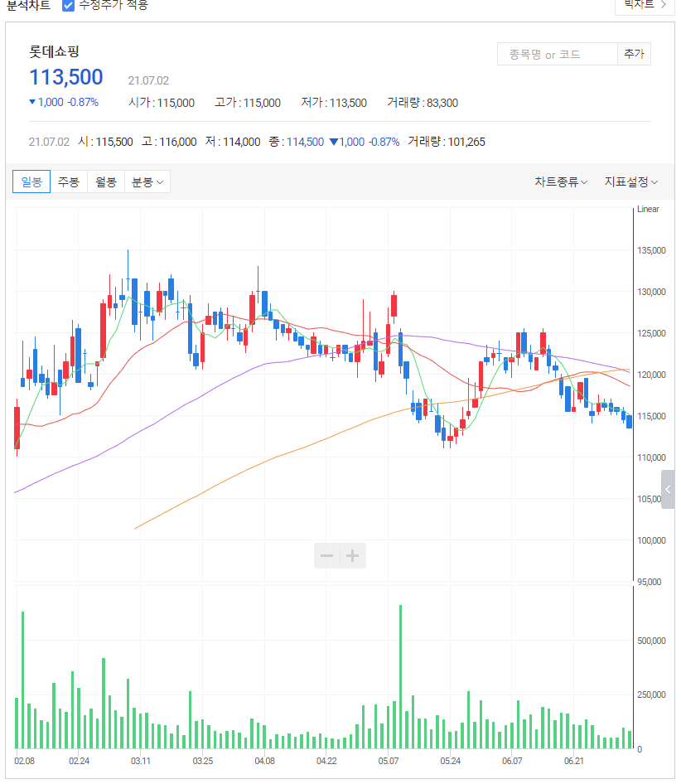Click the 06.21 date axis label
This screenshot has height=784, width=681.
(x=574, y=761)
